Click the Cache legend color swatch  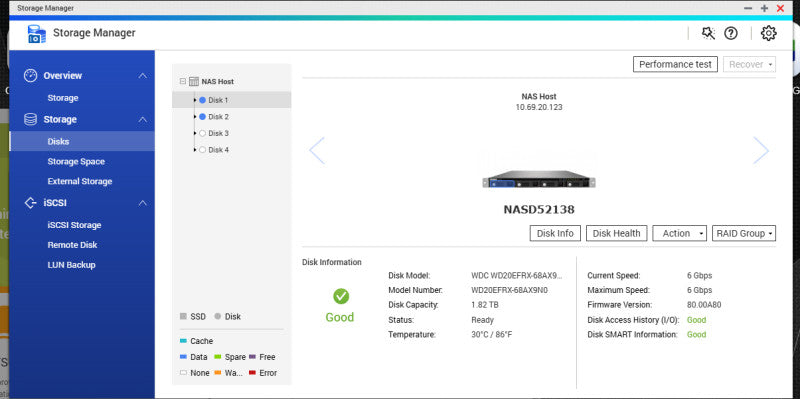click(x=183, y=341)
